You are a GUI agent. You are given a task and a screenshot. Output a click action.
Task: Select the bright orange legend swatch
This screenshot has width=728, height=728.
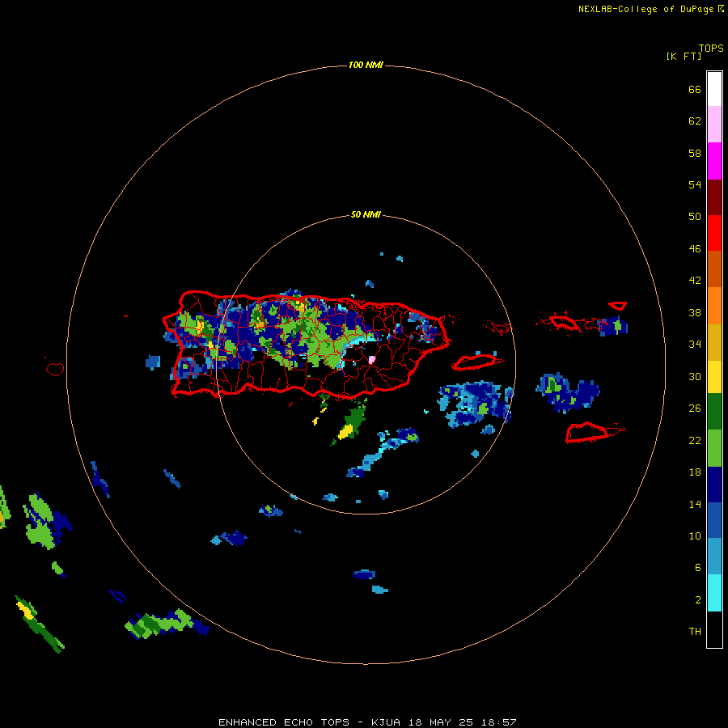(714, 306)
